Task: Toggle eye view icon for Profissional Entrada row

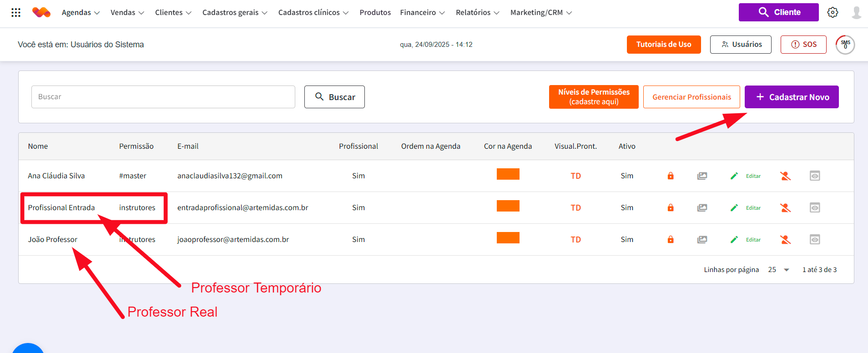Action: pyautogui.click(x=814, y=208)
